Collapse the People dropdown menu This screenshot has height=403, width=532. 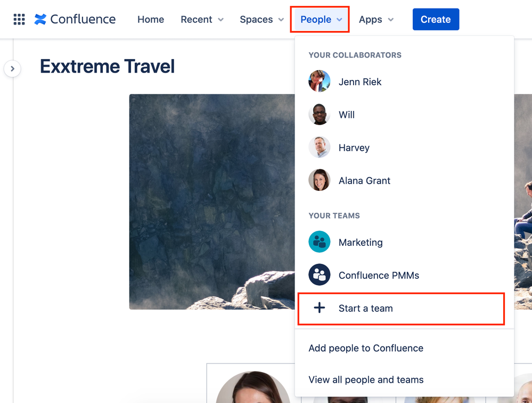coord(320,19)
